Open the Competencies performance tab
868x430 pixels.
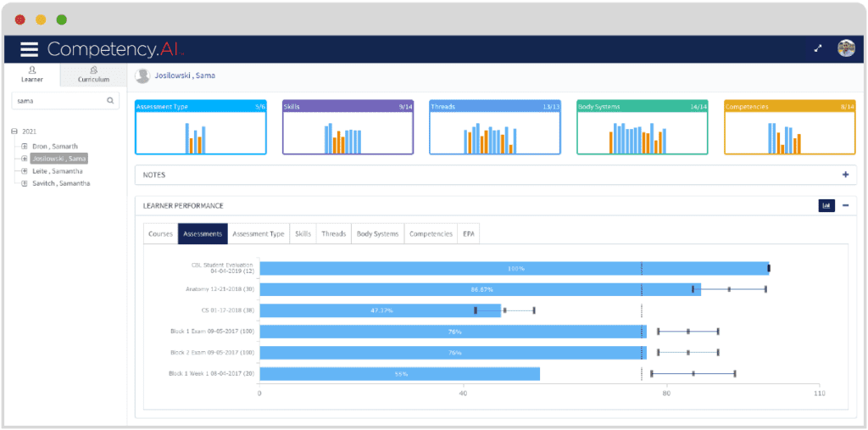pyautogui.click(x=431, y=234)
